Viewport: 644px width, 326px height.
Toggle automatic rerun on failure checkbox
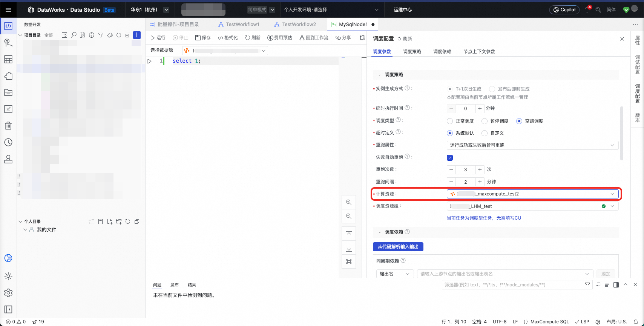coord(450,158)
